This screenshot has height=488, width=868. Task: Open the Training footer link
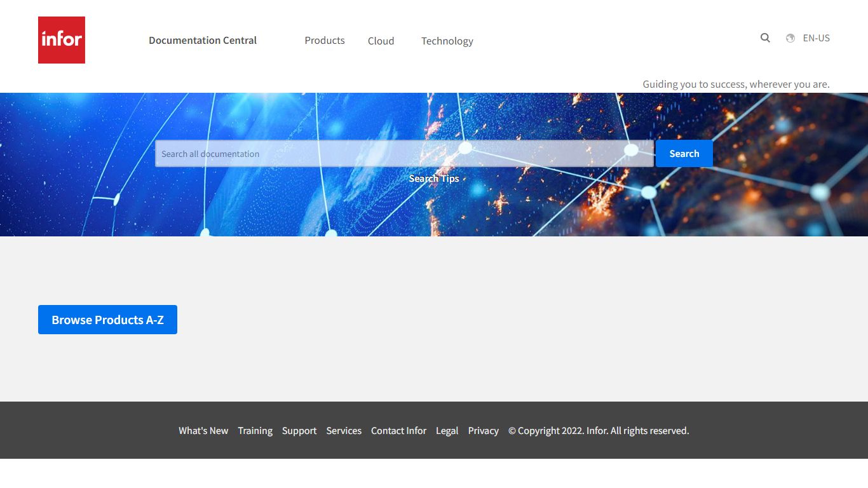click(255, 431)
